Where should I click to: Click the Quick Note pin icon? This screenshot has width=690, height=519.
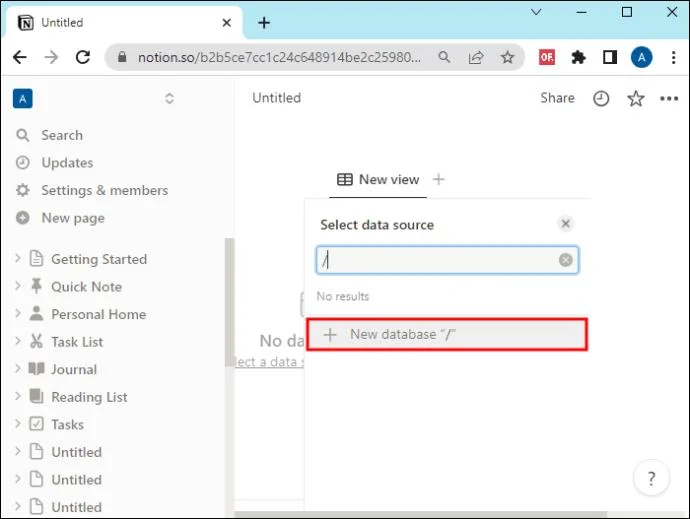[37, 286]
